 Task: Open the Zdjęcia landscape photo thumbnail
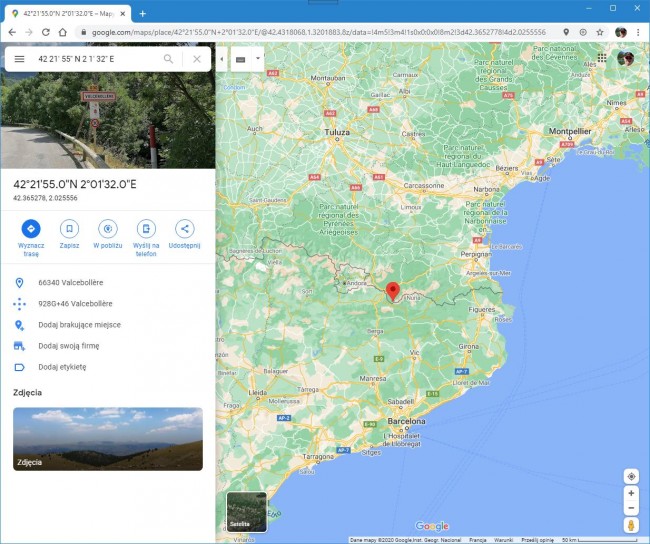108,439
